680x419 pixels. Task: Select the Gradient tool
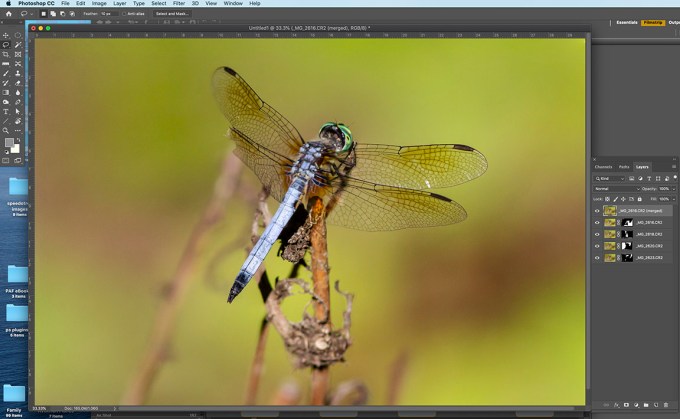[x=6, y=92]
